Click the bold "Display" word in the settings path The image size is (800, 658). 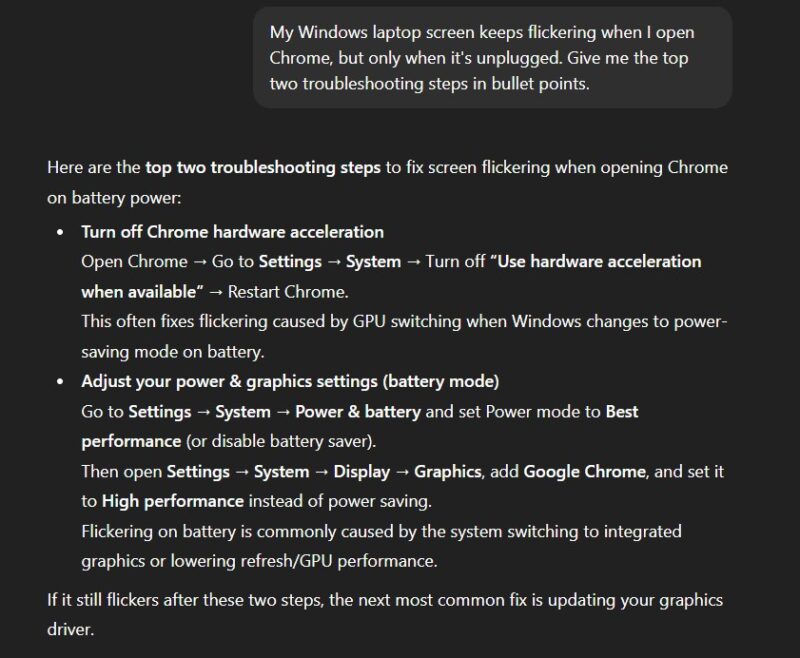361,471
